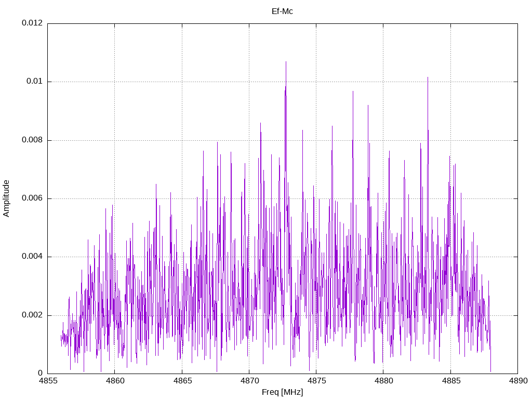Viewport: 532px width, 399px height.
Task: Click the Freq [MHz] axis label
Action: coord(282,392)
